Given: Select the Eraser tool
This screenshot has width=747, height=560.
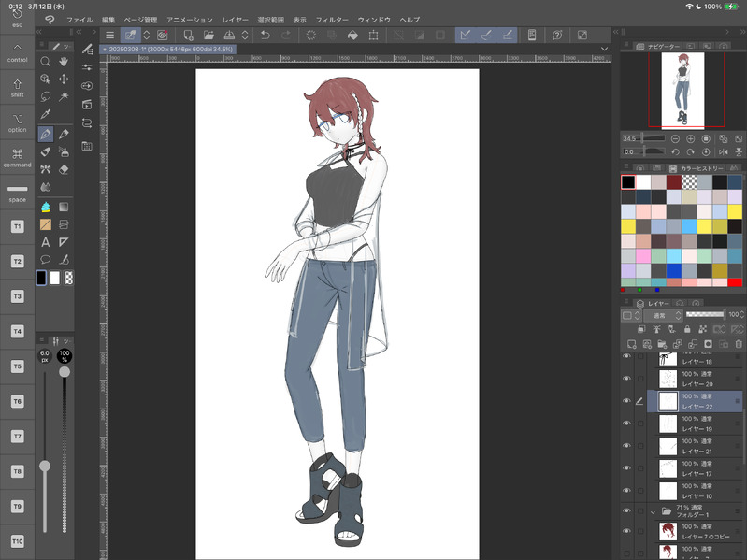Looking at the screenshot, I should [x=64, y=169].
